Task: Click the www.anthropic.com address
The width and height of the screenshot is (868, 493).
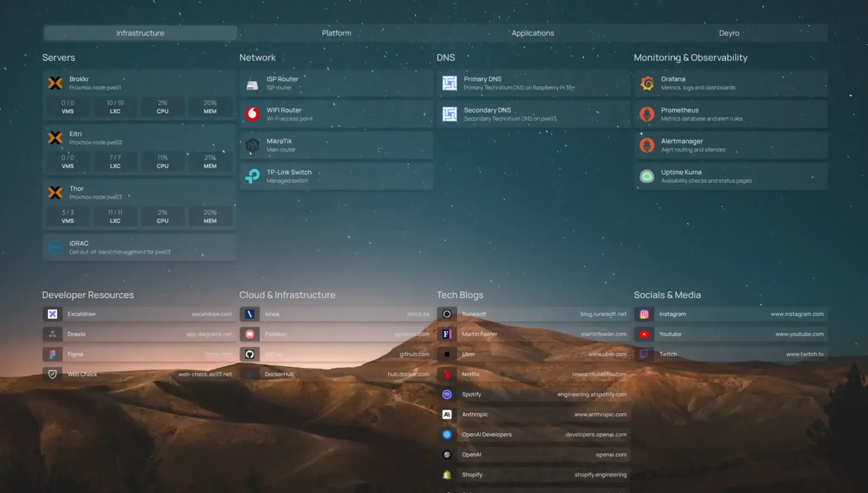Action: pyautogui.click(x=600, y=414)
